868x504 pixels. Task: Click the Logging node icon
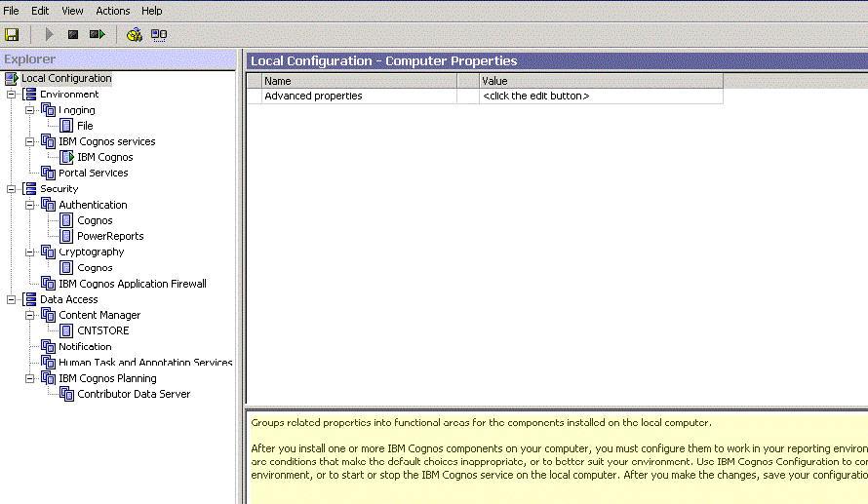click(x=48, y=110)
